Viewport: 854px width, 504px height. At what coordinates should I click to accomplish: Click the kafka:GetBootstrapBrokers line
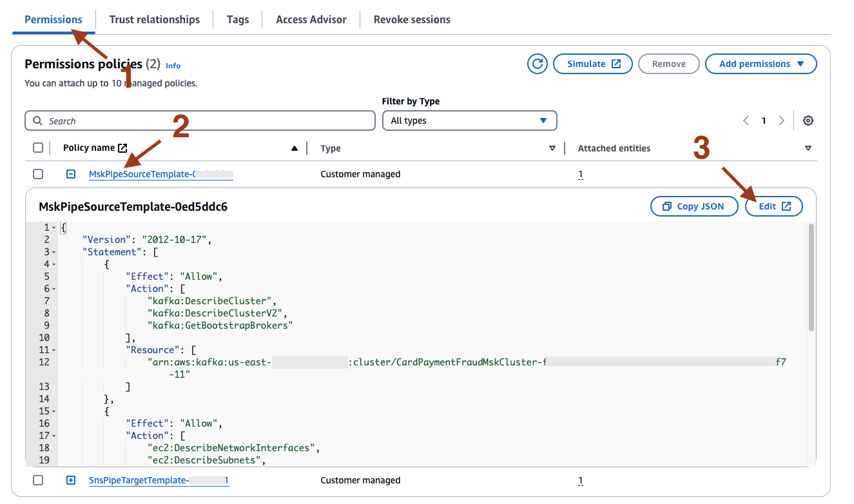(x=220, y=325)
